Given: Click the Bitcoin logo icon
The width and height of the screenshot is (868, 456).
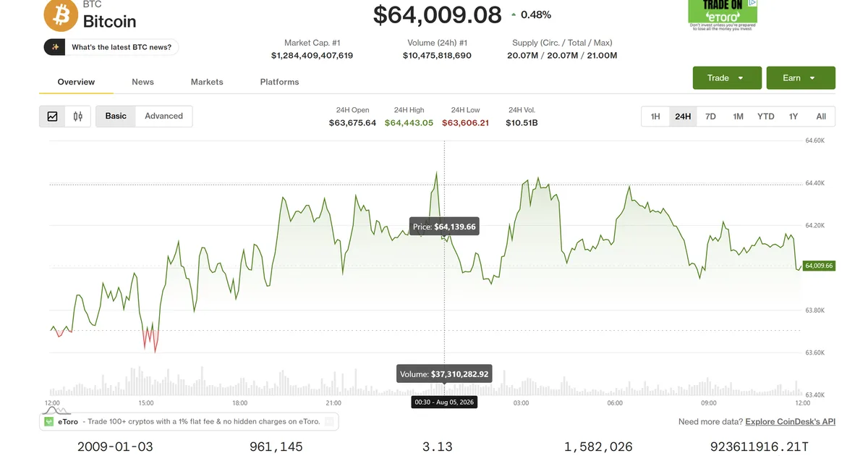Looking at the screenshot, I should coord(61,14).
